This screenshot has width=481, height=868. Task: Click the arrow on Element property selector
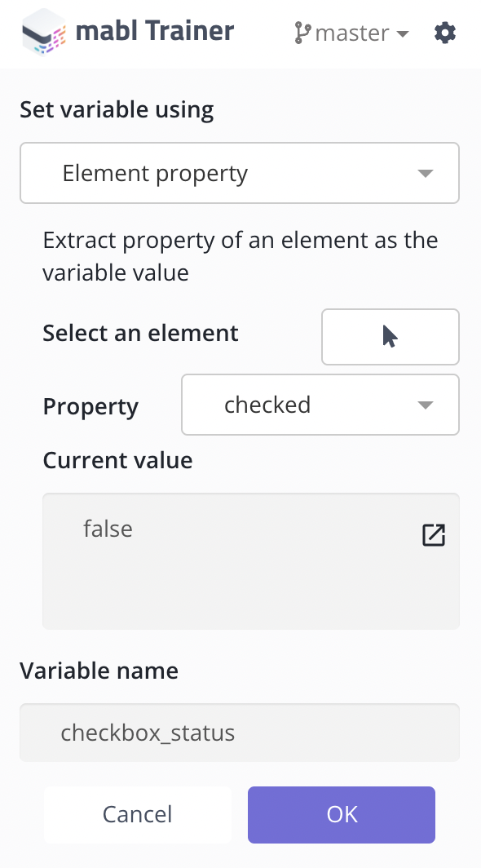[x=425, y=173]
